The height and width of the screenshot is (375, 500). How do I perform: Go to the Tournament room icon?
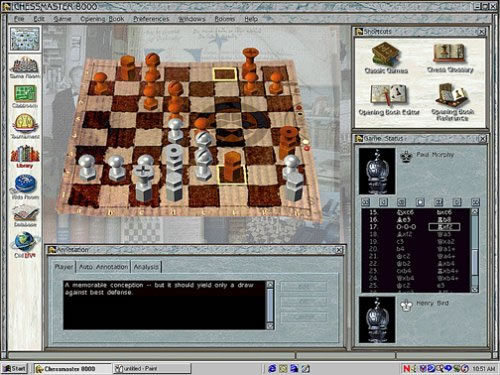click(x=25, y=126)
